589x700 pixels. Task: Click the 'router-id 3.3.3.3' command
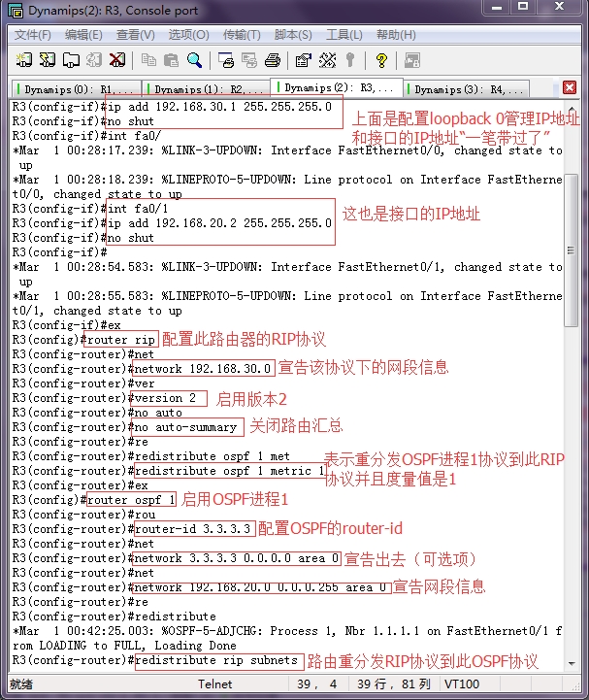[x=192, y=529]
